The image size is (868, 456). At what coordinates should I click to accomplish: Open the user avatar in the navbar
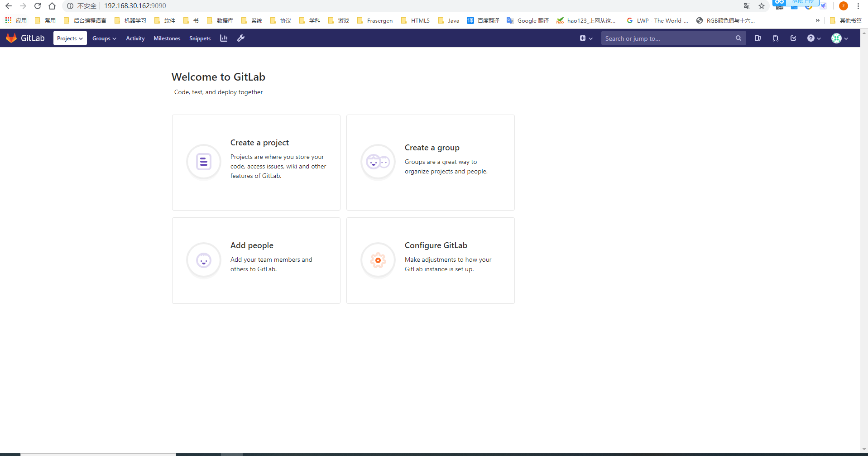point(836,38)
